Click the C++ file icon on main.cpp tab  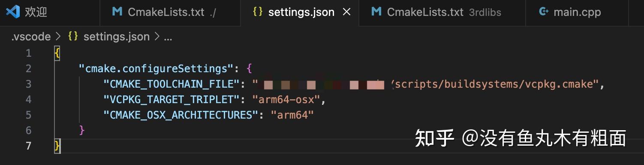544,12
